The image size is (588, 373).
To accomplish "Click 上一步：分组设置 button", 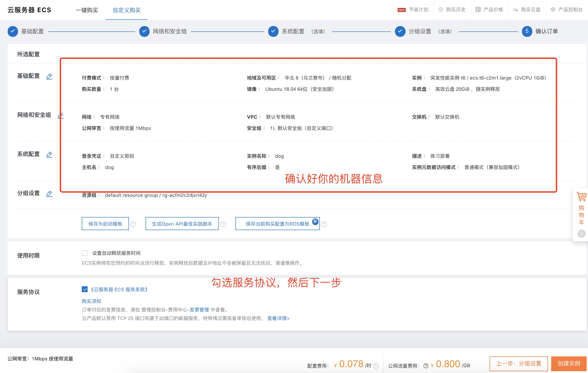I will [519, 364].
